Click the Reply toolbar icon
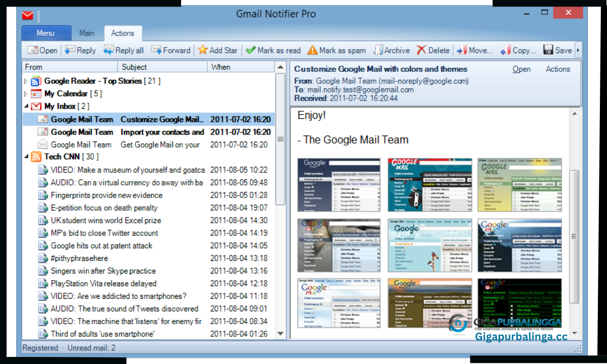This screenshot has width=607, height=364. 70,50
